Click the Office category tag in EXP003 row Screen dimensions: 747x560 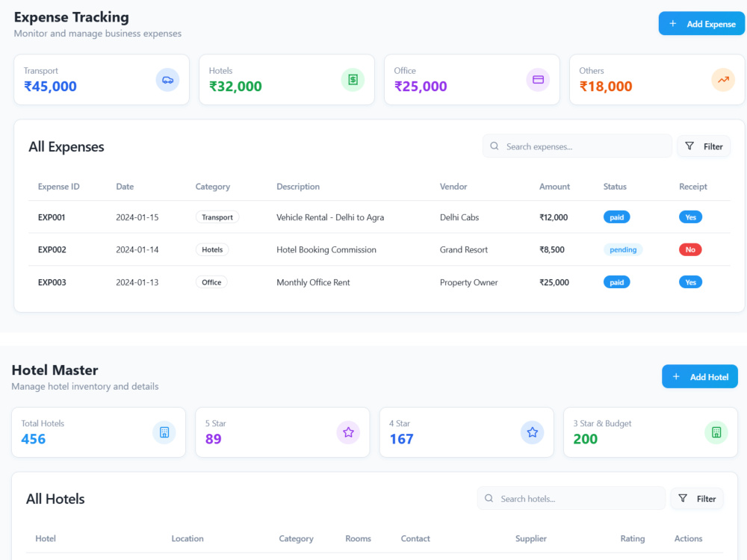211,282
